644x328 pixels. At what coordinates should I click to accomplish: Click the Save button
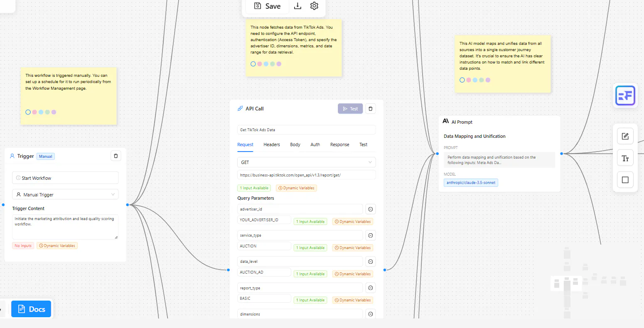pyautogui.click(x=267, y=6)
